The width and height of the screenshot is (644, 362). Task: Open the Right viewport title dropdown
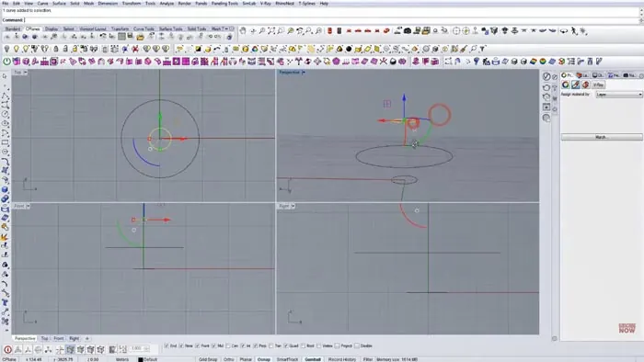click(293, 206)
